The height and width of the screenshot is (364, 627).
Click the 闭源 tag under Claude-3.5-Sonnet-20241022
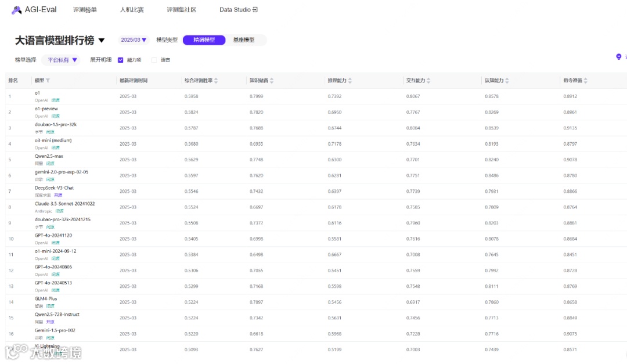[60, 211]
